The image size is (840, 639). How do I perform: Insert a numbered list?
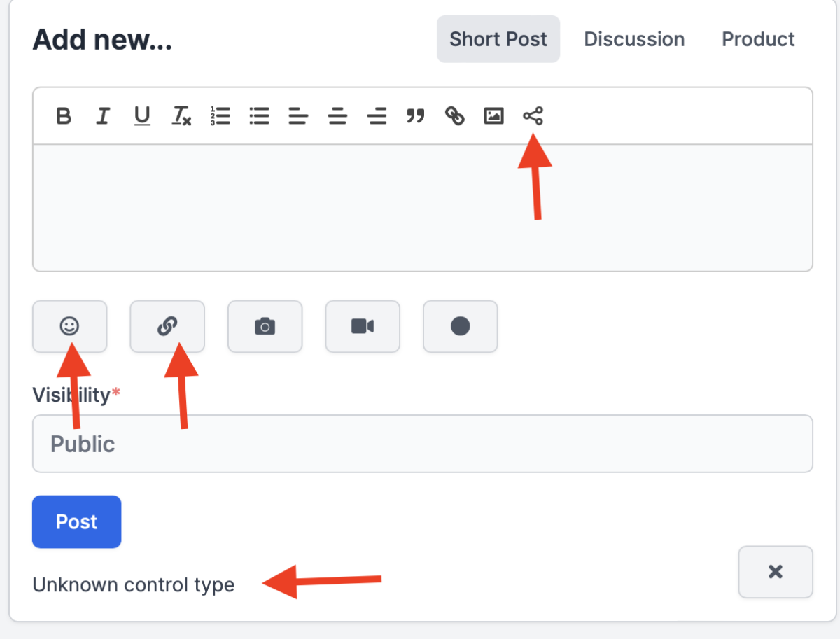[x=220, y=116]
